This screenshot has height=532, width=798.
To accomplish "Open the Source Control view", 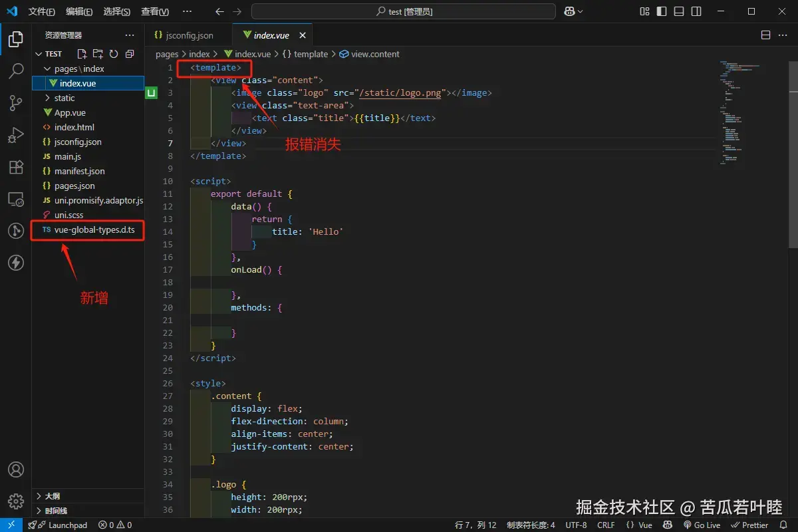I will [16, 103].
